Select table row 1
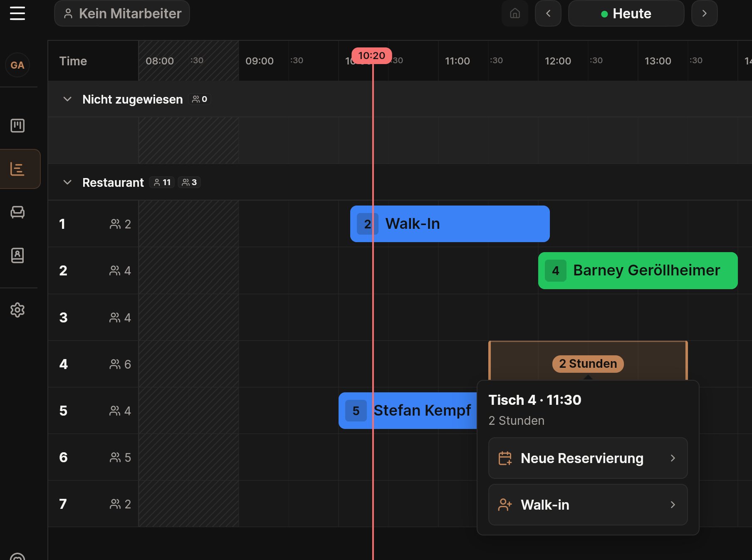The width and height of the screenshot is (752, 560). point(93,224)
